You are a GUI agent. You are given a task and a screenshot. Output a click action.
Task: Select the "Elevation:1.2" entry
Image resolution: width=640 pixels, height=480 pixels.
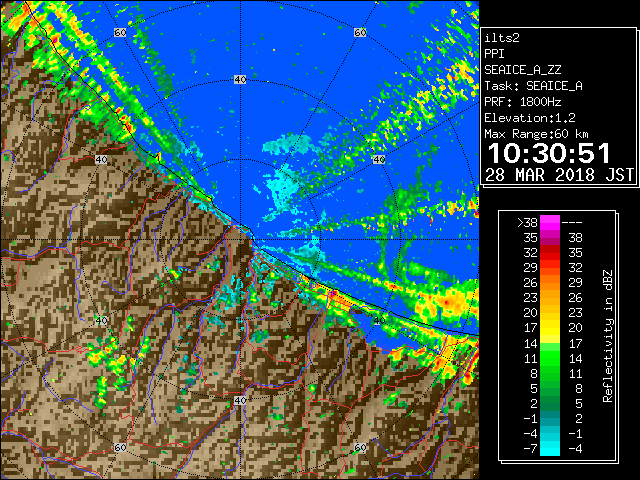(x=530, y=118)
